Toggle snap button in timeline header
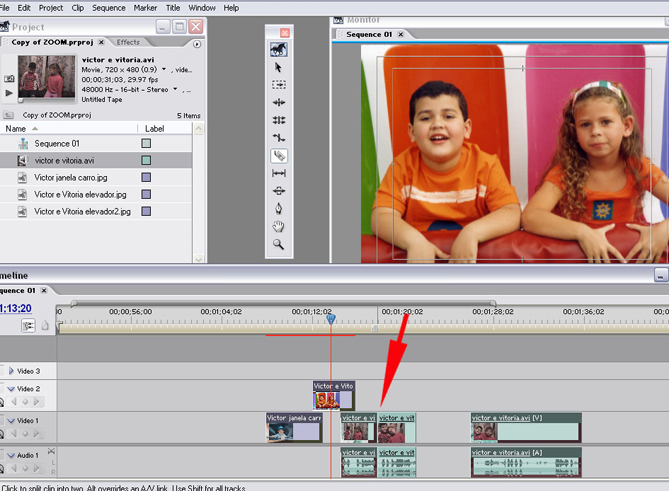669x491 pixels. [28, 325]
